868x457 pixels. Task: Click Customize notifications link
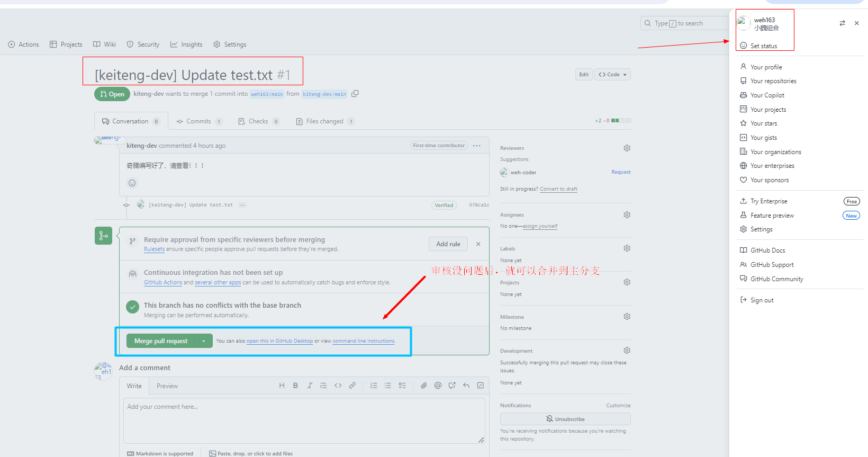tap(618, 406)
